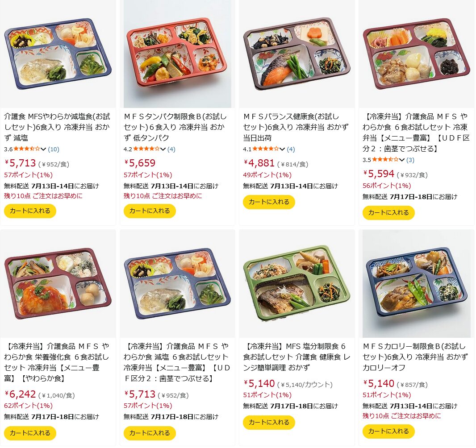The width and height of the screenshot is (476, 448).
Task: Open the red tray タンパク制限食B product image
Action: tap(177, 54)
